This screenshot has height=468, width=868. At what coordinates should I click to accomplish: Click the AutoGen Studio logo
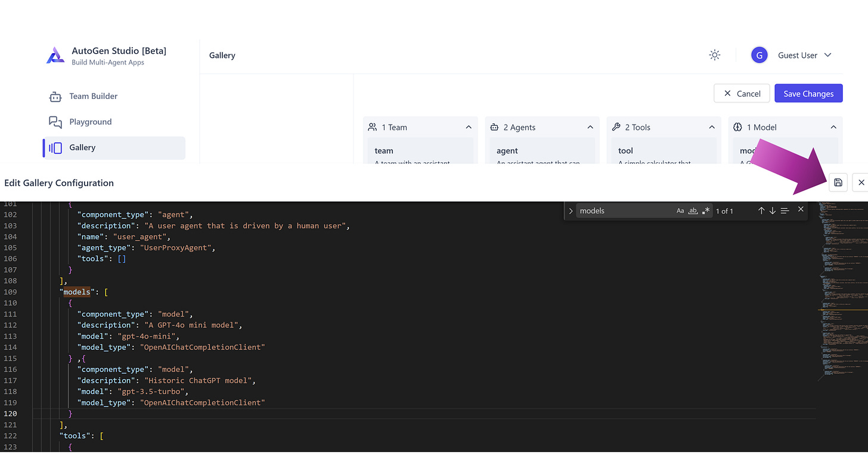click(55, 55)
